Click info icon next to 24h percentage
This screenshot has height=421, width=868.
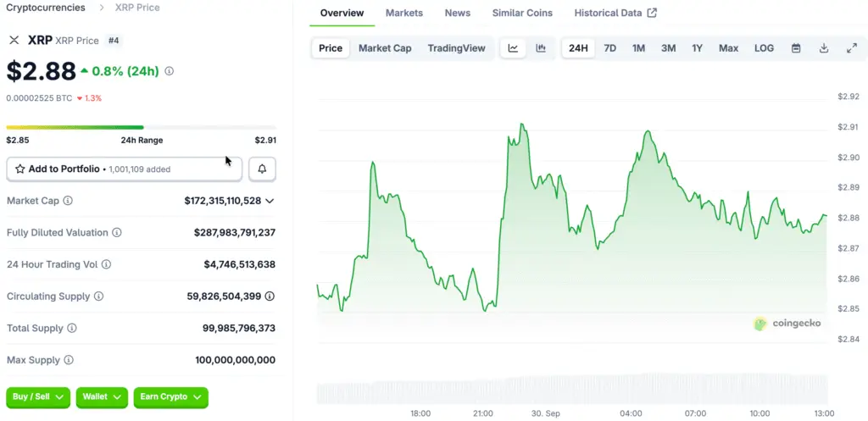(x=170, y=71)
